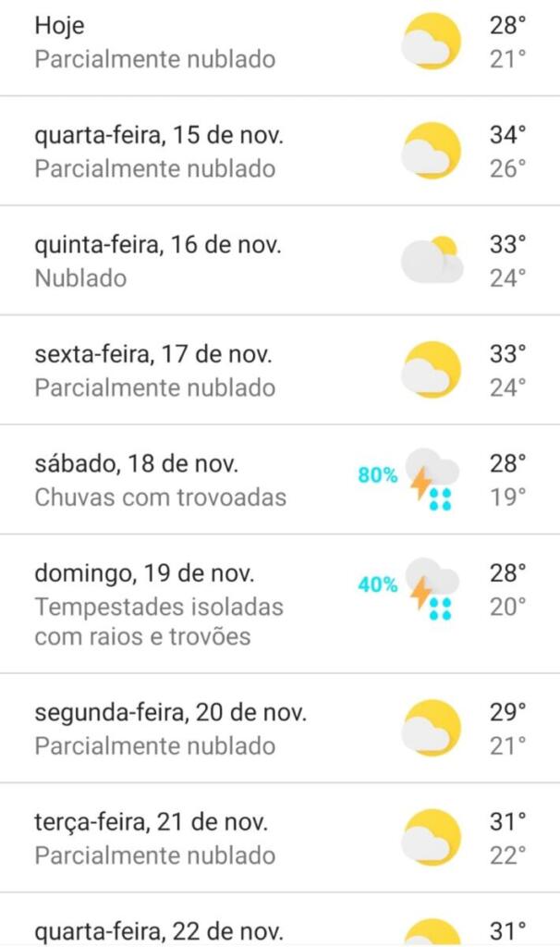Select the 34° high temperature on quarta-feira 15
This screenshot has height=947, width=560.
[x=507, y=135]
